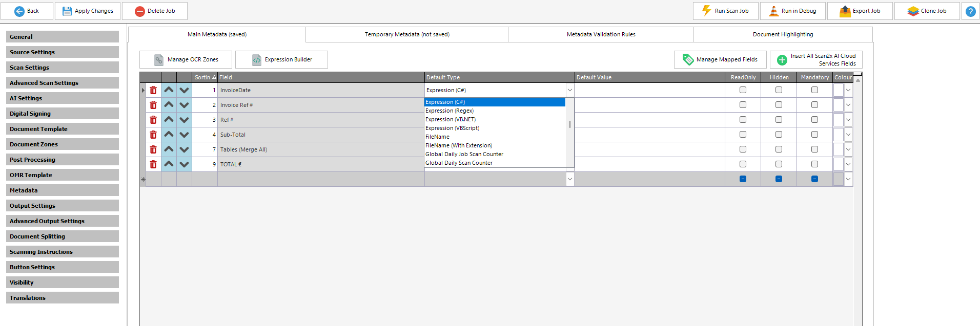The image size is (980, 326).
Task: Click Default Value cell for Tables row
Action: pos(649,149)
